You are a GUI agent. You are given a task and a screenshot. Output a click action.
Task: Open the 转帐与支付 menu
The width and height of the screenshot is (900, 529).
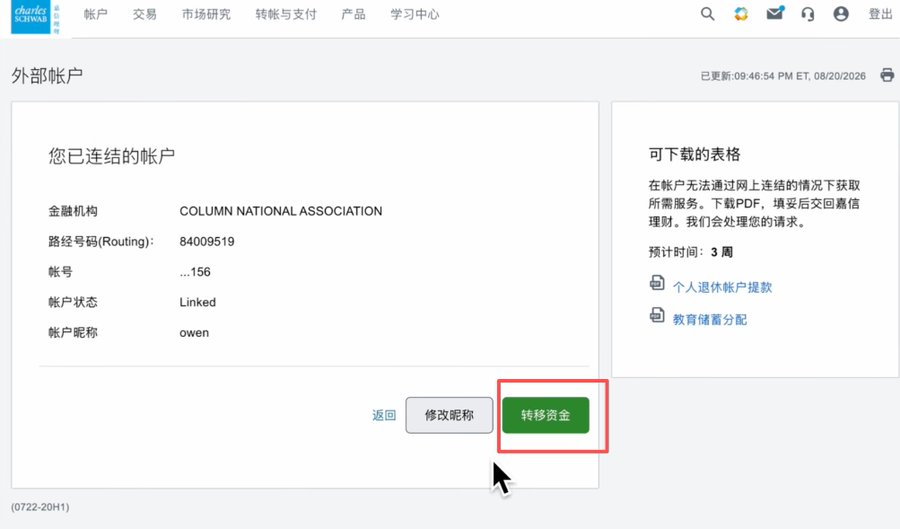click(286, 14)
